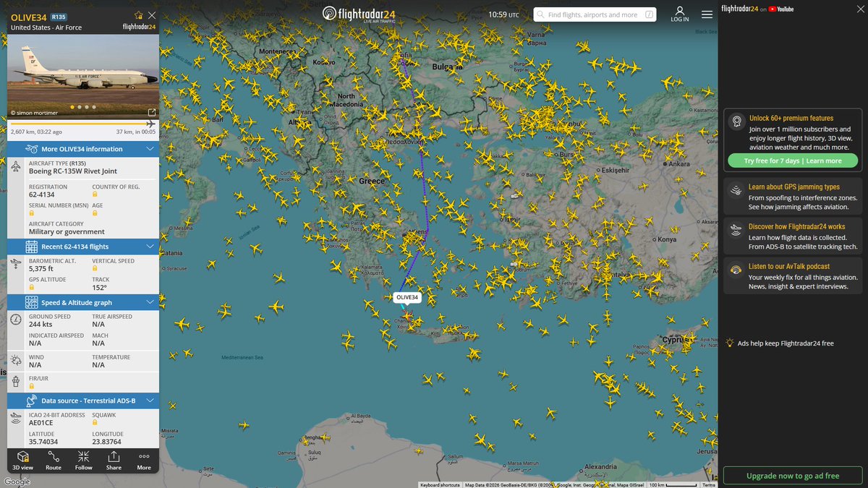Click the magnifier icon in the search box

542,14
